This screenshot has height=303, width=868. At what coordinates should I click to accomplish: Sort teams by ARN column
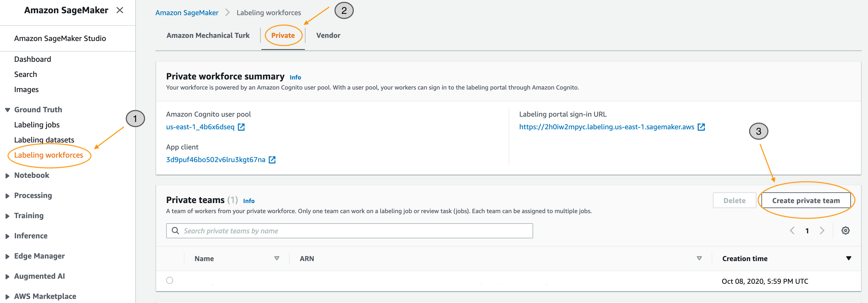coord(699,259)
